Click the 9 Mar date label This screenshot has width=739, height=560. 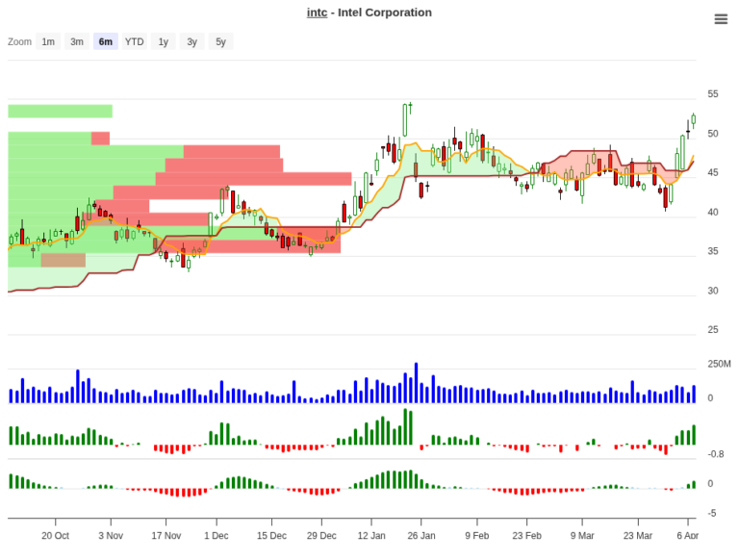pyautogui.click(x=582, y=536)
